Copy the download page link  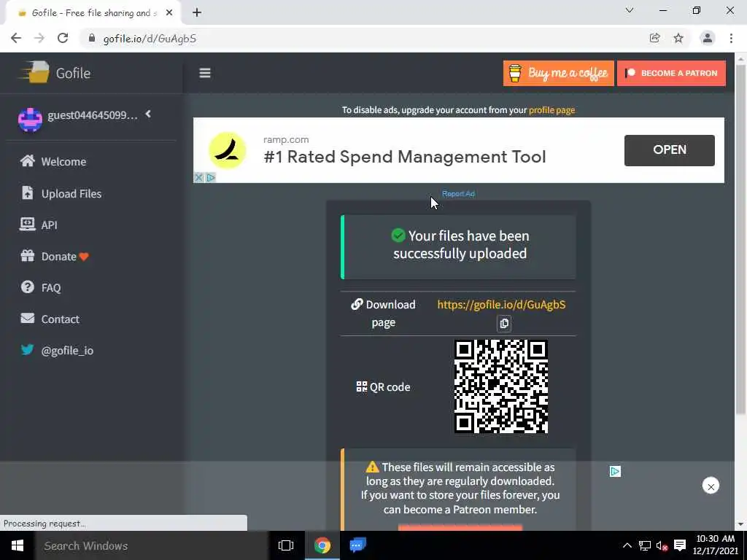coord(504,323)
